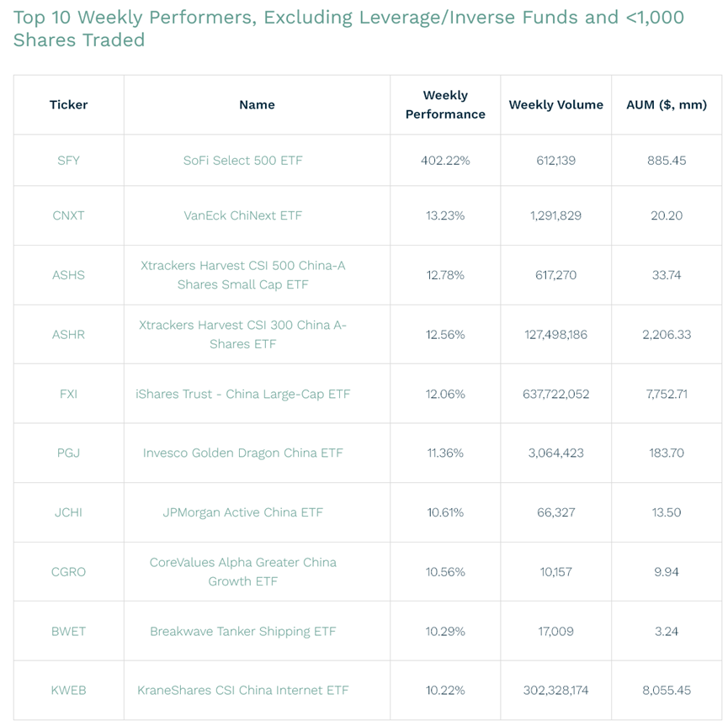Click the Weekly Volume column header
728x726 pixels.
pyautogui.click(x=555, y=104)
